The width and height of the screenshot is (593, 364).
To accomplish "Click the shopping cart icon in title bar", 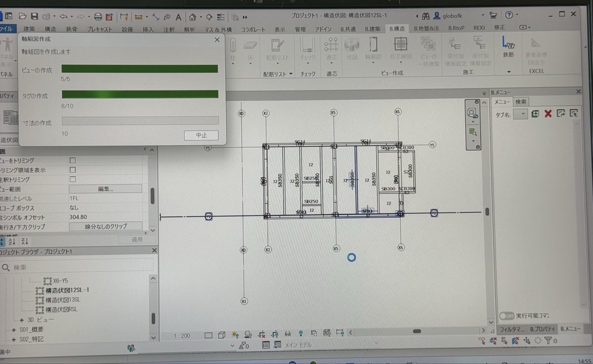I will pyautogui.click(x=493, y=15).
